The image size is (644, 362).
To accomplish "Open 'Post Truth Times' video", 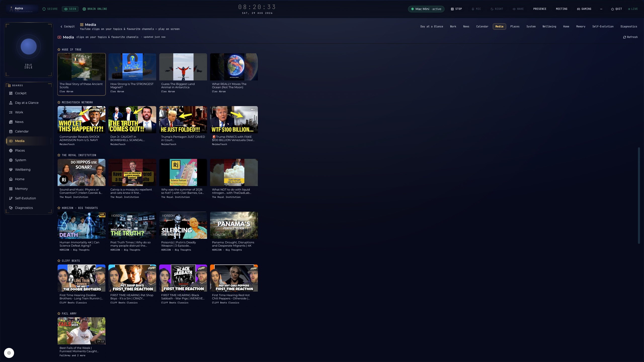I will [x=132, y=233].
